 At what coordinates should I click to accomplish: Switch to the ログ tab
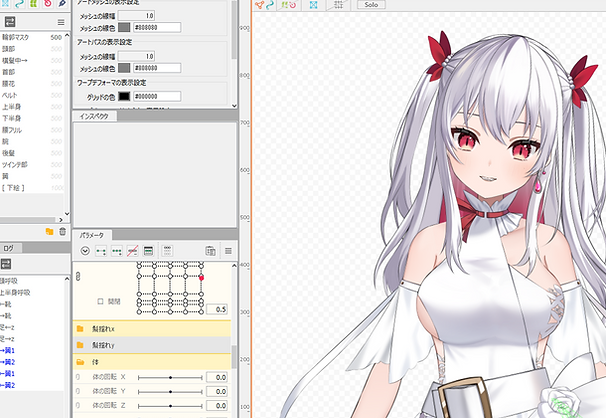[x=9, y=248]
